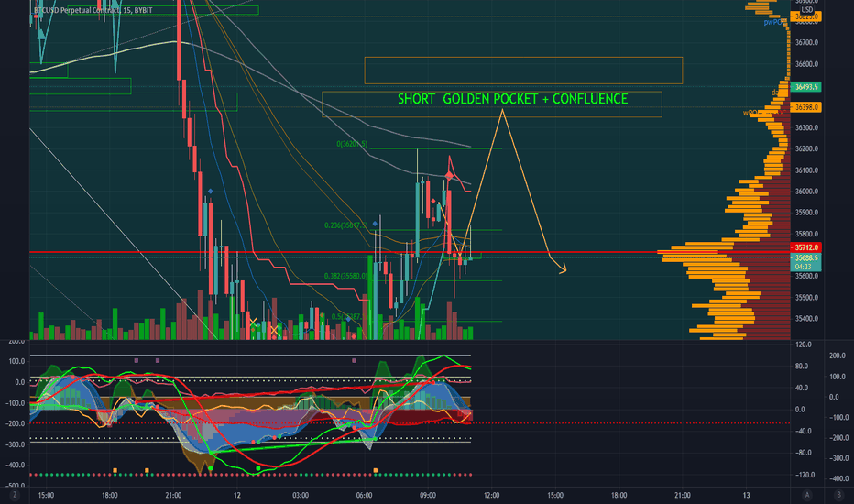This screenshot has height=504, width=854.
Task: Click the pwPOC label on the volume profile
Action: point(773,22)
